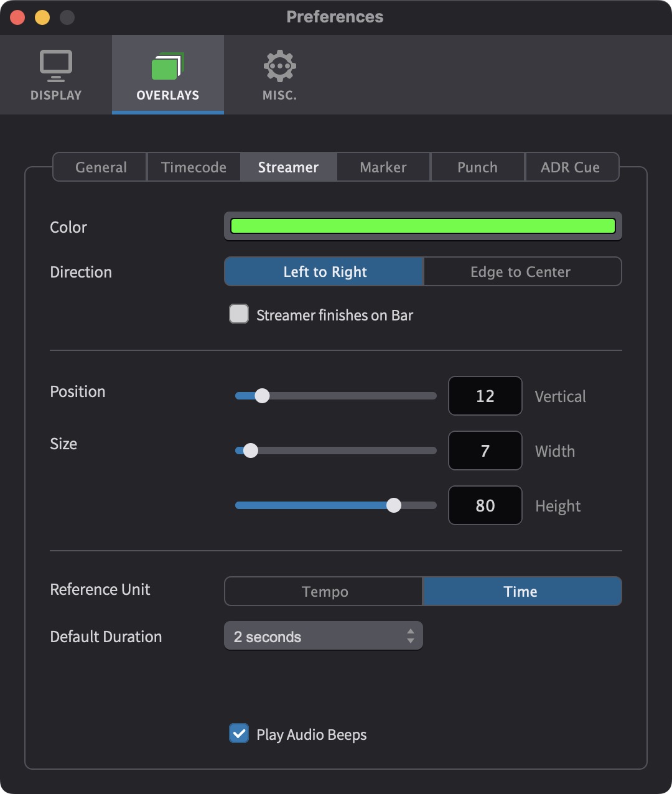
Task: Click the Height slider handle
Action: point(394,505)
